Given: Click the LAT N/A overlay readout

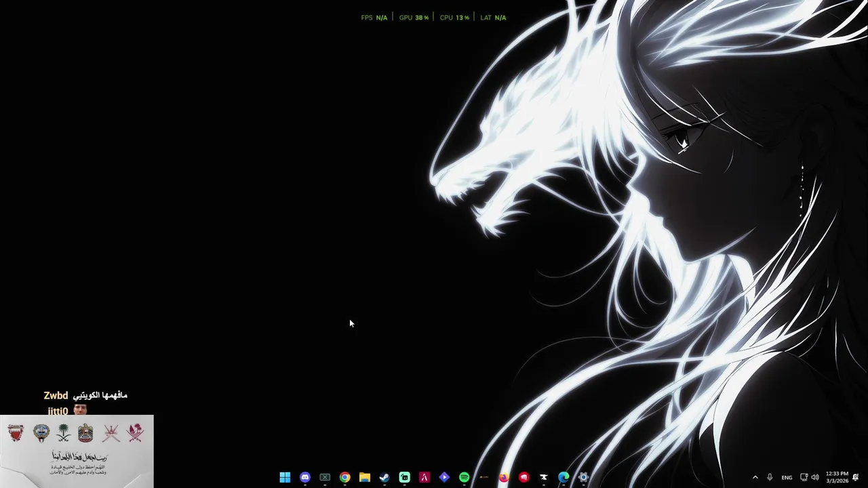Looking at the screenshot, I should pyautogui.click(x=493, y=18).
